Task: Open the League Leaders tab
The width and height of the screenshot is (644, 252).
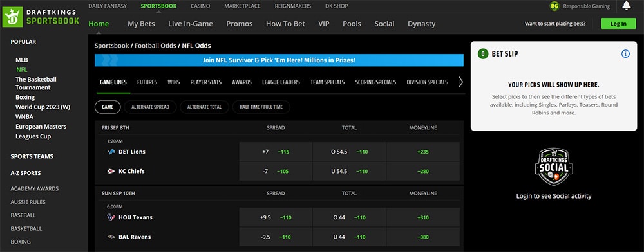Action: coord(281,82)
